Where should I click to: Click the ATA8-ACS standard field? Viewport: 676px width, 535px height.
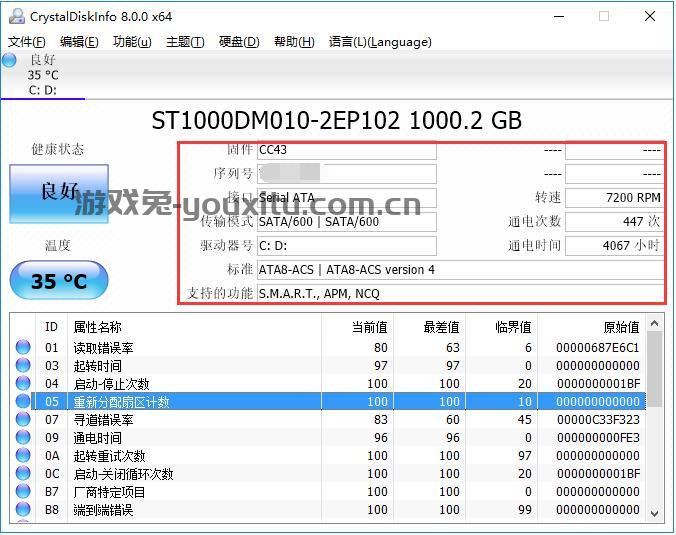coord(460,270)
